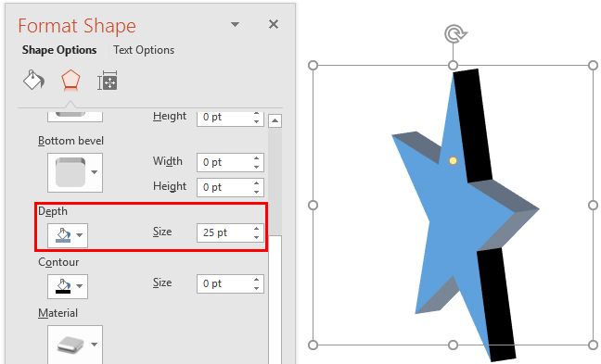Click the Bottom bevel label
This screenshot has height=364, width=601.
pyautogui.click(x=70, y=141)
